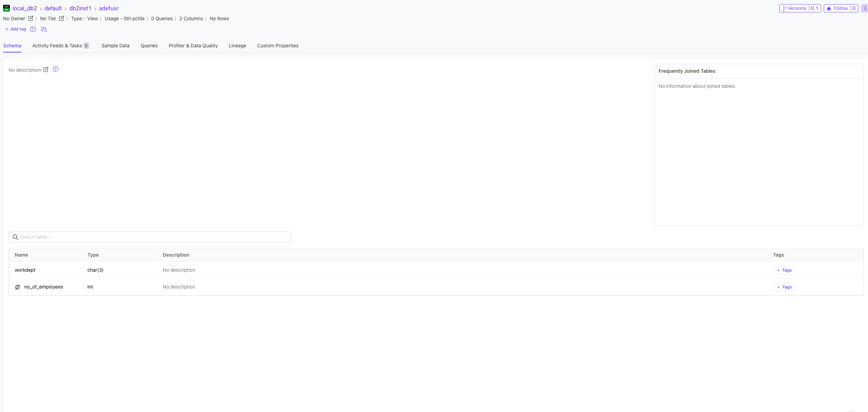Image resolution: width=868 pixels, height=412 pixels.
Task: Click the star icon on the Follow button
Action: point(829,8)
